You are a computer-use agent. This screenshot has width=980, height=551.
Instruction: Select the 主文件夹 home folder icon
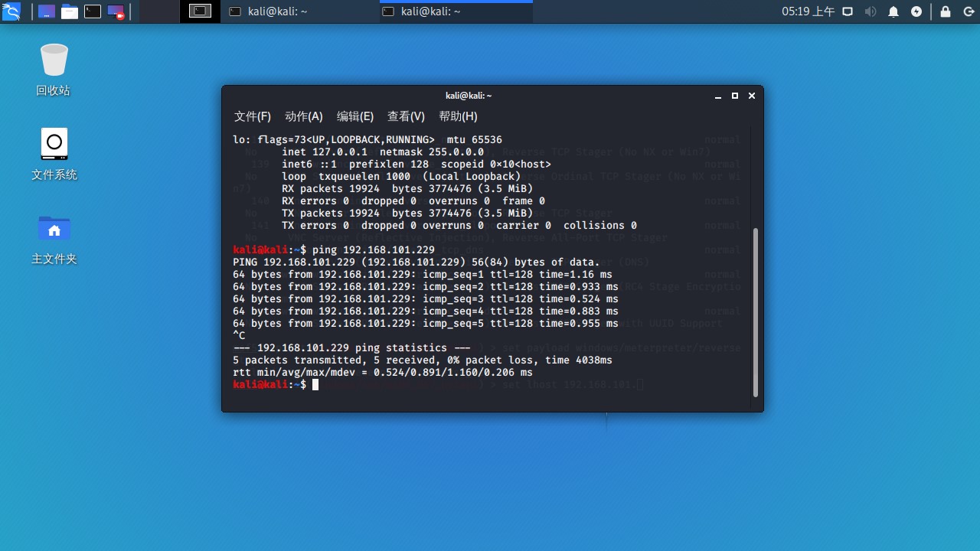pos(54,238)
